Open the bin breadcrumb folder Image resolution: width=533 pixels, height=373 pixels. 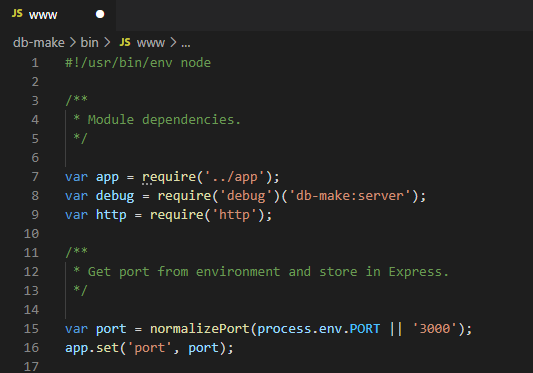pos(89,43)
